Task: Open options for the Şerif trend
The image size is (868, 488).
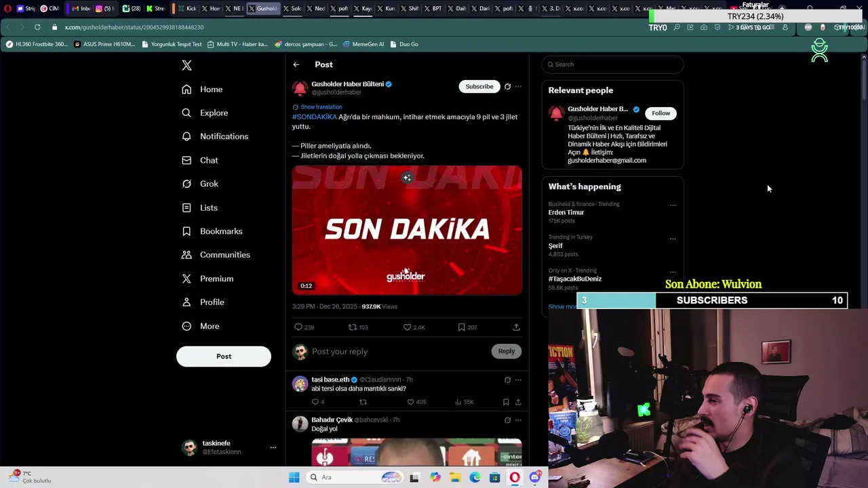Action: point(673,239)
